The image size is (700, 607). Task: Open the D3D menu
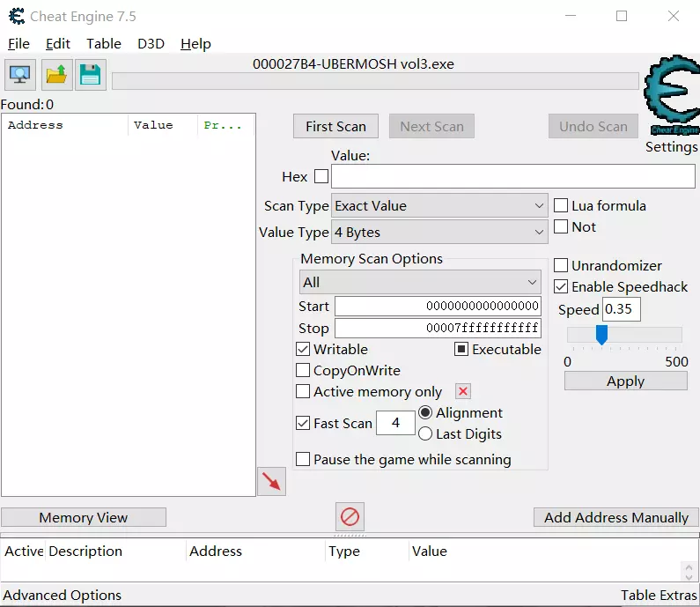click(x=151, y=44)
